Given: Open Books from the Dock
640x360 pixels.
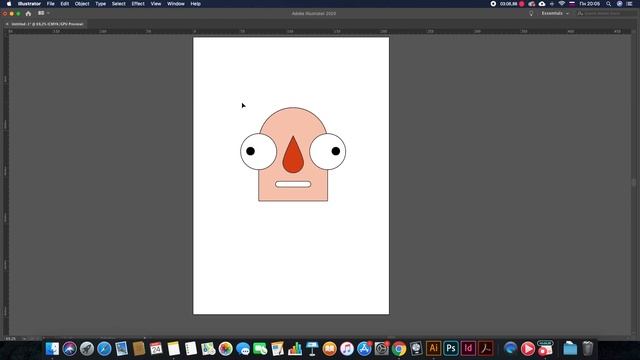Looking at the screenshot, I should pyautogui.click(x=329, y=349).
